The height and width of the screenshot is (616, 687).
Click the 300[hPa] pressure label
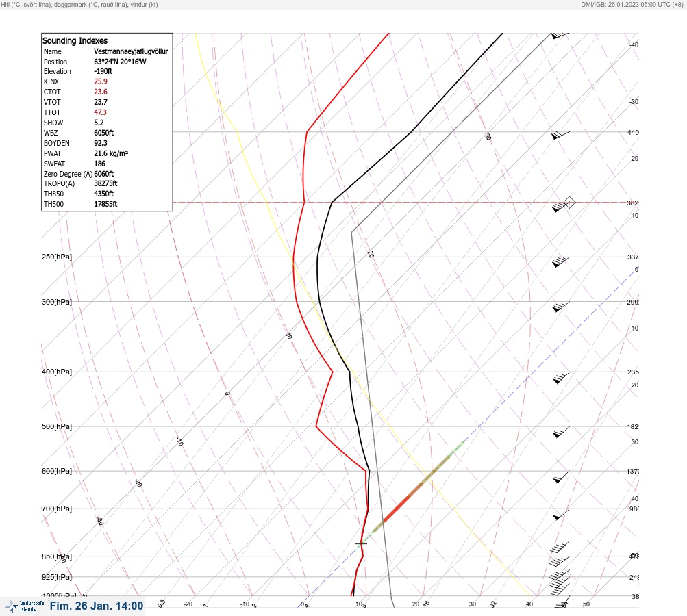pyautogui.click(x=57, y=302)
